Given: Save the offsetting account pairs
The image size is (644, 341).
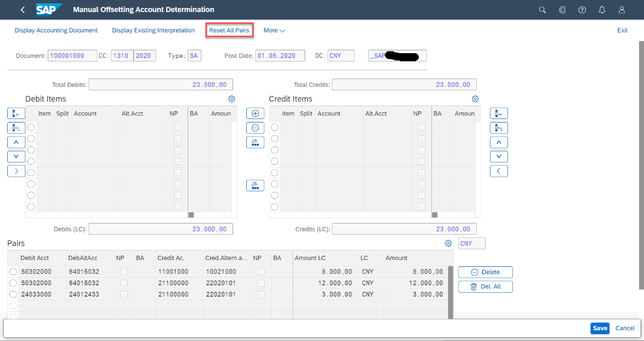Looking at the screenshot, I should click(x=600, y=328).
